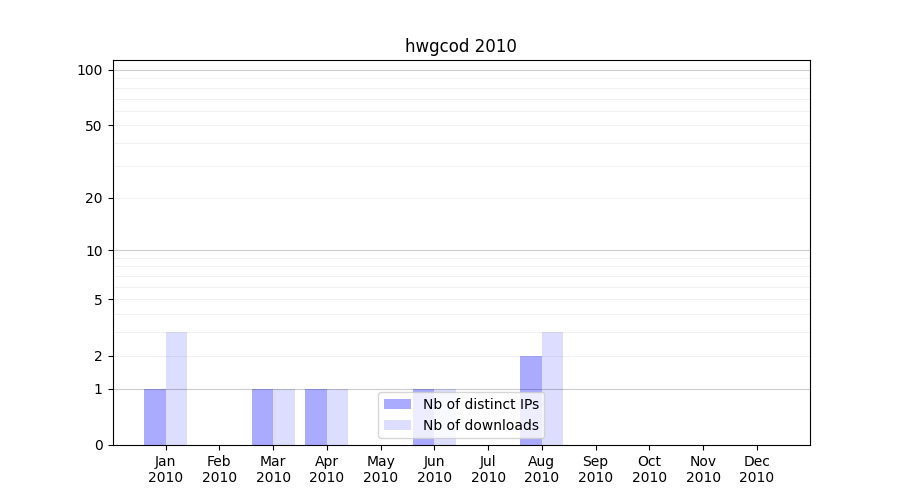Screen dimensions: 900x500
Task: Click the January distinct IPs bar
Action: tap(155, 417)
